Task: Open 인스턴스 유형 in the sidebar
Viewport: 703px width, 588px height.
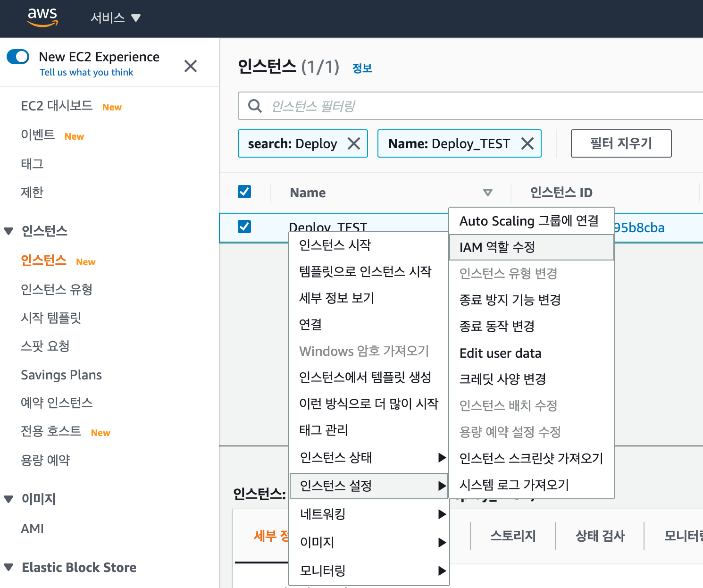Action: [57, 289]
